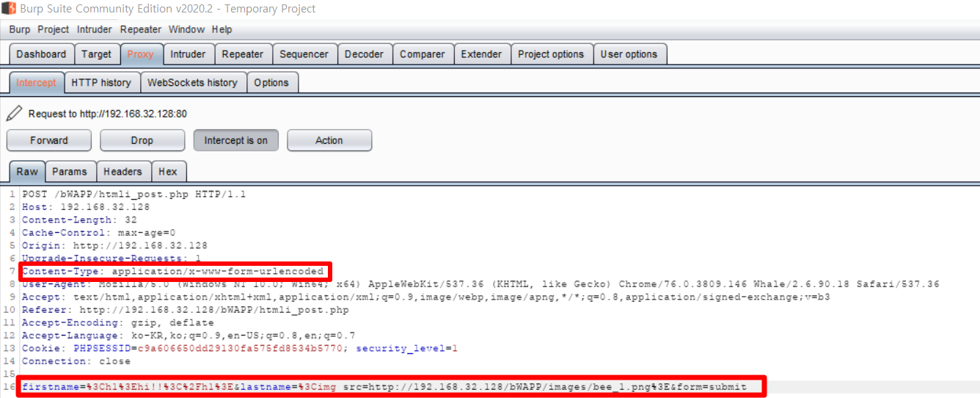Open the proxy Options sub-tab
This screenshot has width=980, height=398.
point(271,83)
